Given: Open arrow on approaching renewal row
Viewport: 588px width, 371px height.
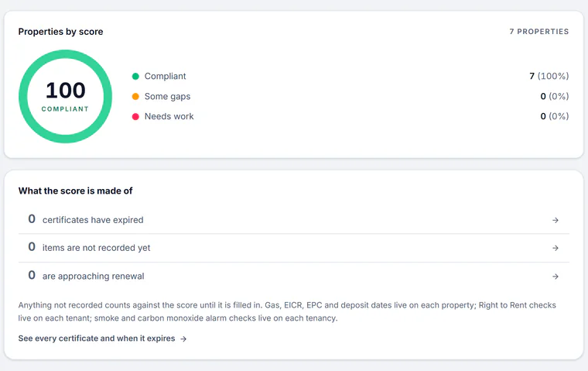Looking at the screenshot, I should click(x=556, y=277).
